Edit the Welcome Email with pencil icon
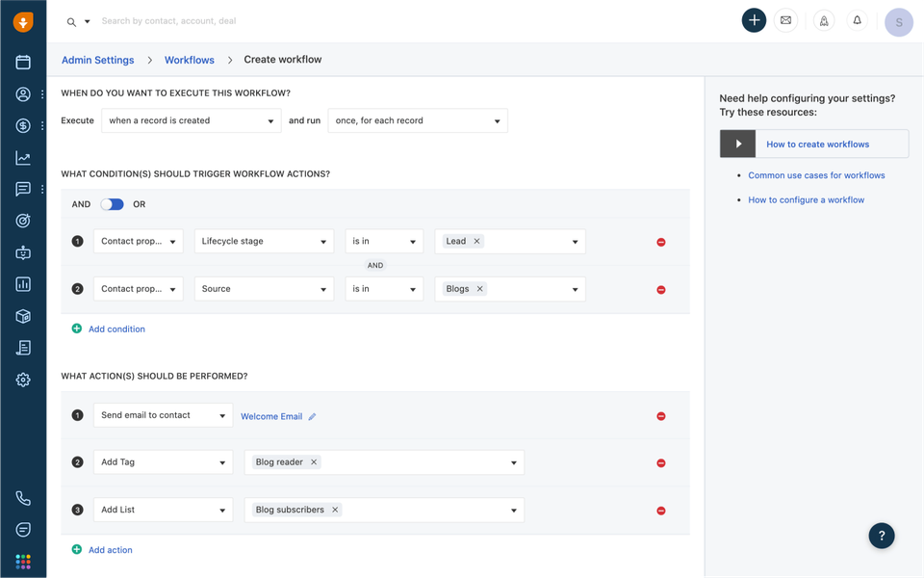 [x=312, y=417]
